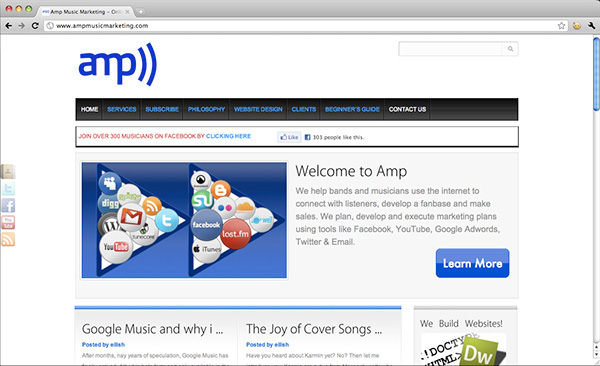This screenshot has height=366, width=600.
Task: Click the browser forward arrow
Action: click(21, 26)
